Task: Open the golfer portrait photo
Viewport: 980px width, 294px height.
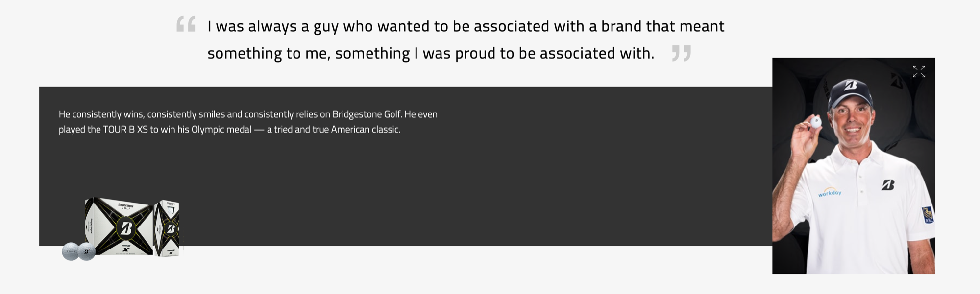Action: 854,166
